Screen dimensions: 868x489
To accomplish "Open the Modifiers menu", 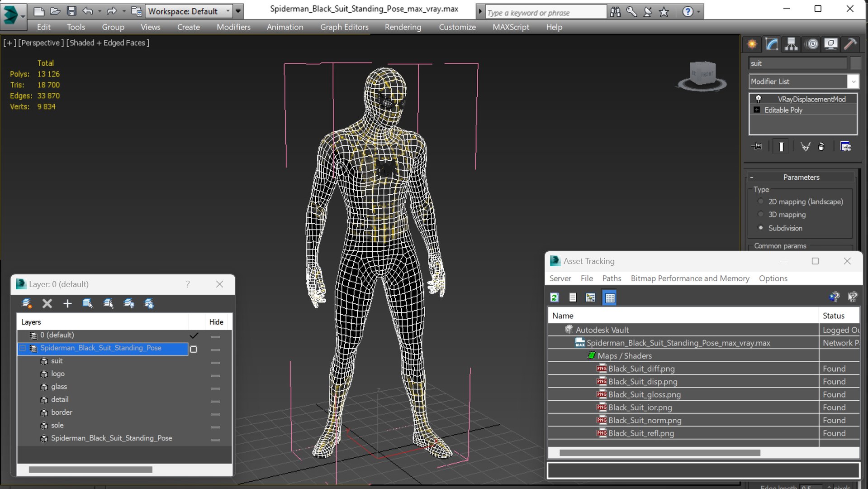I will coord(233,27).
